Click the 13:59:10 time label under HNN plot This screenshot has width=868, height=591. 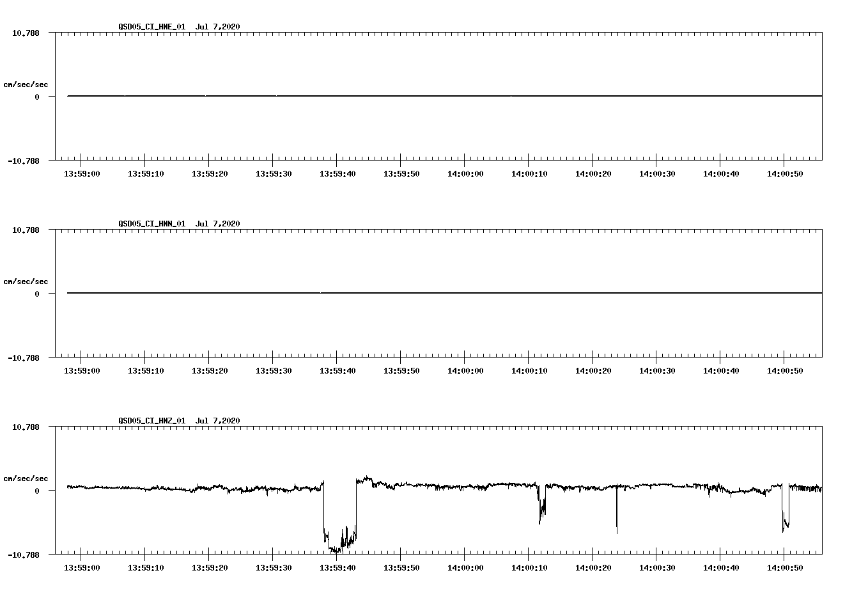tap(146, 371)
